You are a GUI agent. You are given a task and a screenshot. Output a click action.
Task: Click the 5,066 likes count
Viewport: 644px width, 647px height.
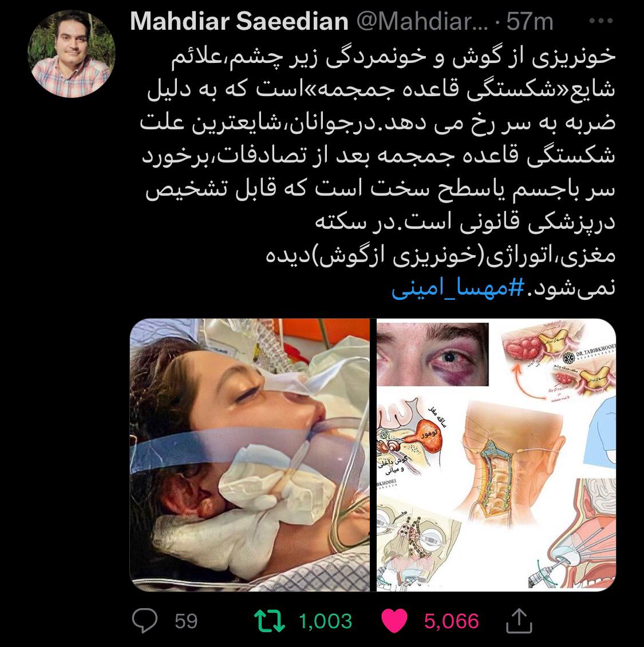point(451,621)
